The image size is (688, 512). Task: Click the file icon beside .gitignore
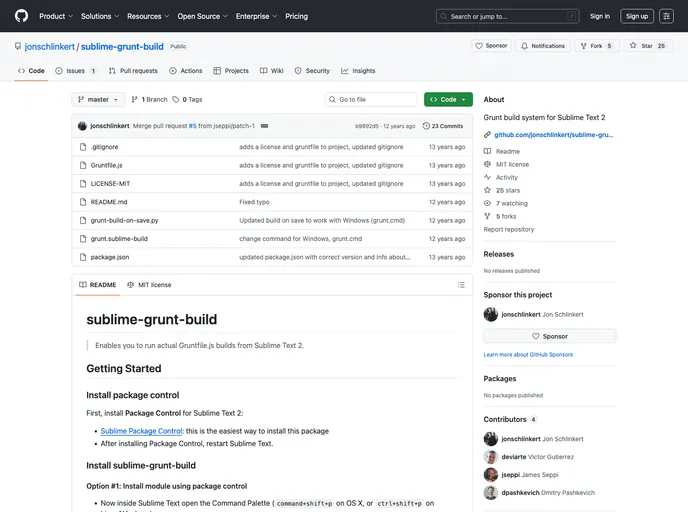[x=83, y=147]
